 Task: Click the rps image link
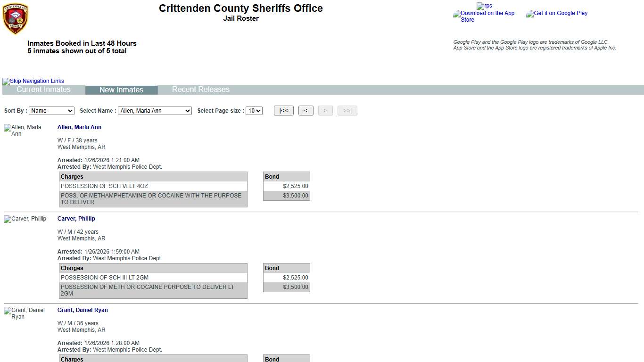(x=484, y=6)
